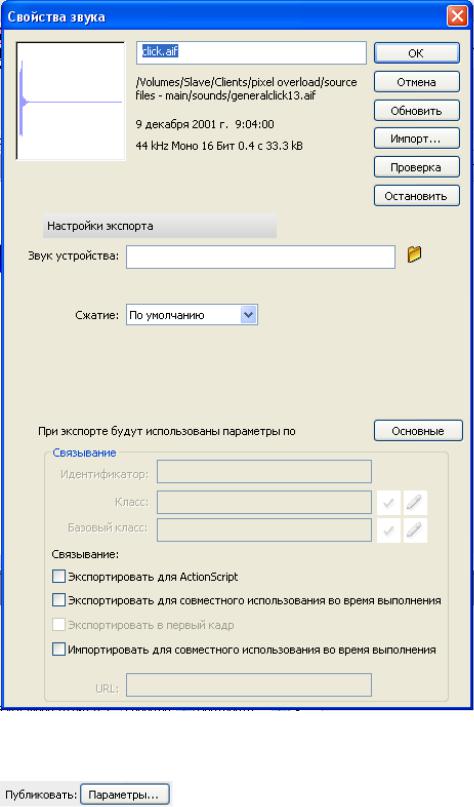Click Остановить to stop playback
The height and width of the screenshot is (807, 474).
pyautogui.click(x=416, y=196)
